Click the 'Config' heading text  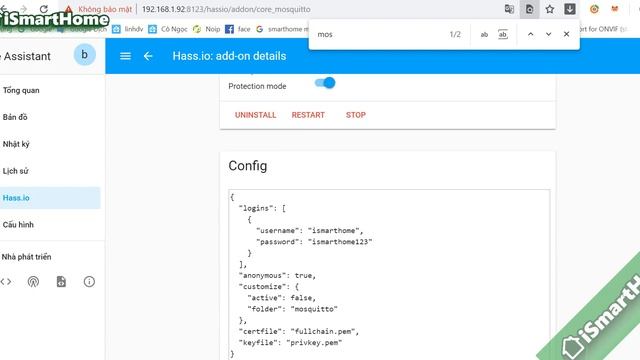[x=248, y=166]
